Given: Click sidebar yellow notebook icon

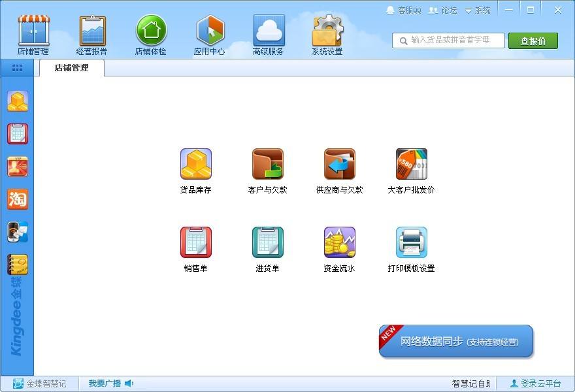Looking at the screenshot, I should [x=18, y=265].
